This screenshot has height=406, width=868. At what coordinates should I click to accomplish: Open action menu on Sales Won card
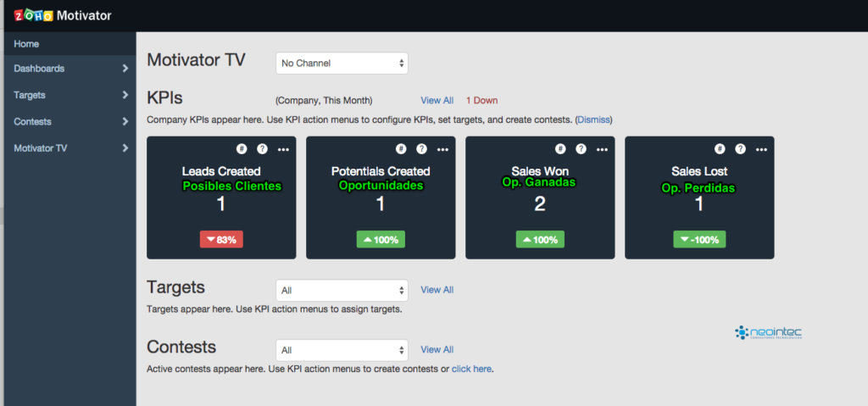click(603, 149)
